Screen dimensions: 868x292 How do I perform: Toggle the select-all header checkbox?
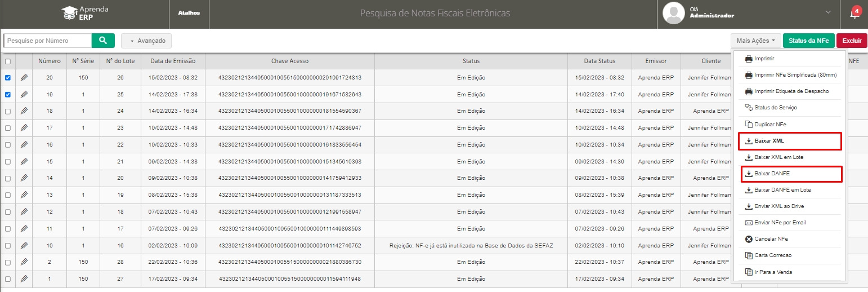pyautogui.click(x=8, y=61)
